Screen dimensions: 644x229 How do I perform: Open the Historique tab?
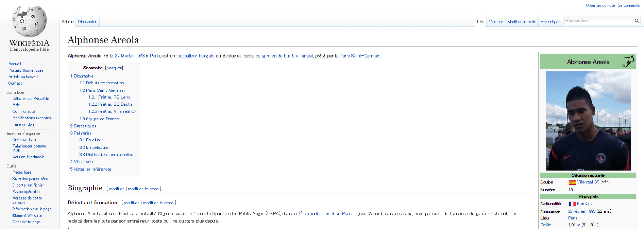coord(549,22)
